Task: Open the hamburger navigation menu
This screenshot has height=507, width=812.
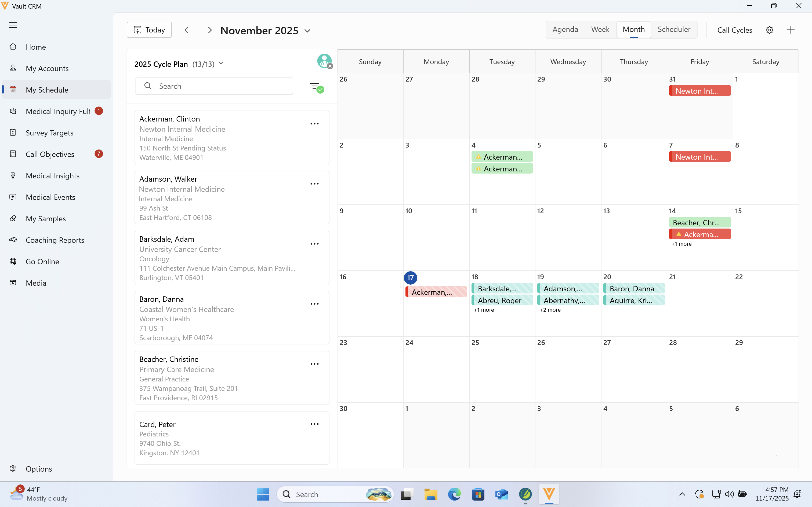Action: click(13, 25)
